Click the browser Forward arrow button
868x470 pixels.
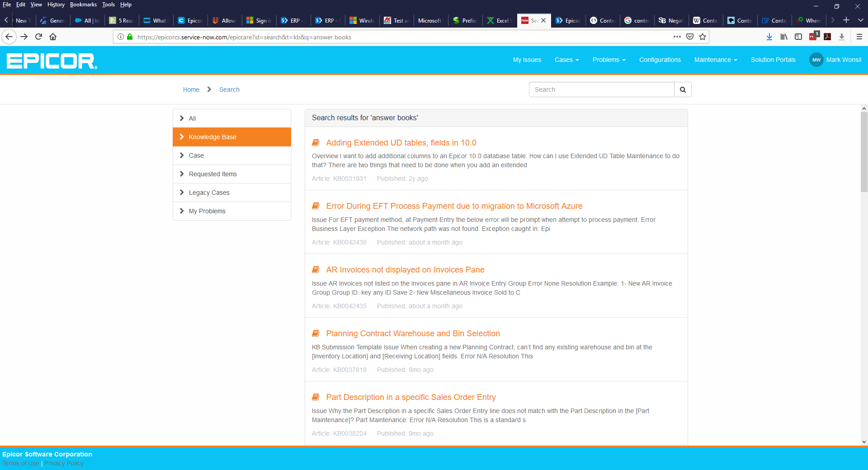click(24, 37)
